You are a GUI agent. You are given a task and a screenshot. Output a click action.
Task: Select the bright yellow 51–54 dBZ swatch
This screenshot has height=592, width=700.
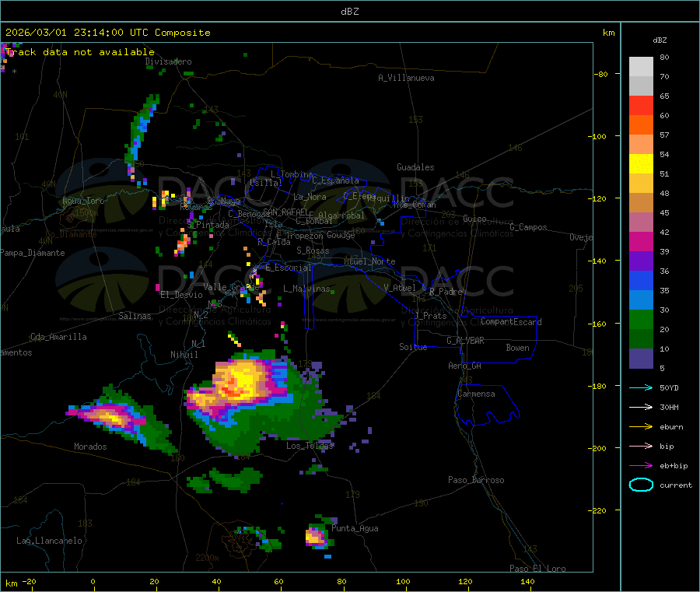(x=641, y=164)
